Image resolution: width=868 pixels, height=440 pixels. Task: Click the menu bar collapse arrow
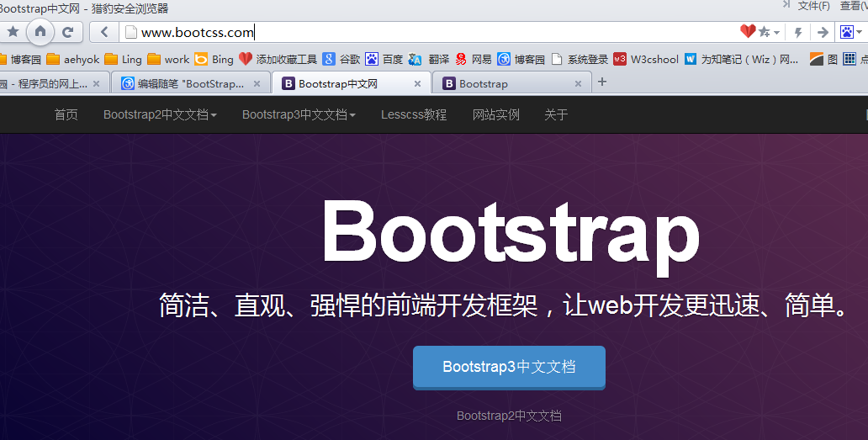786,4
